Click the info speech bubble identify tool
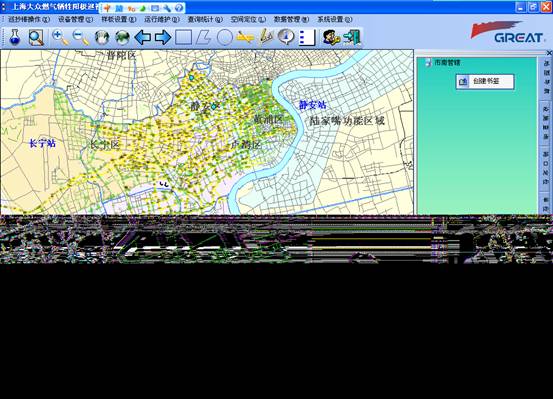553x399 pixels. (x=286, y=37)
